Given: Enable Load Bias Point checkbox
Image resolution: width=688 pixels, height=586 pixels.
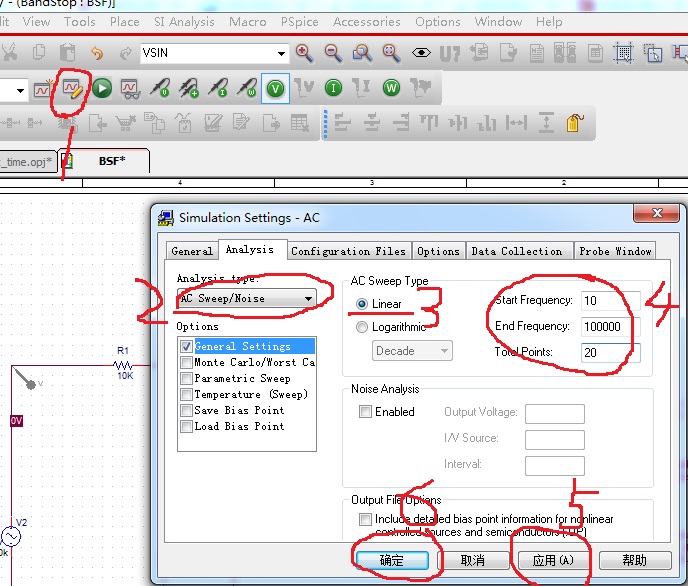Looking at the screenshot, I should pos(186,426).
